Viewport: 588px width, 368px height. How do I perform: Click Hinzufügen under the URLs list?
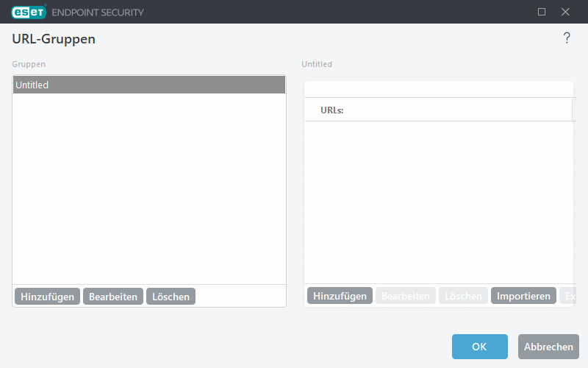pyautogui.click(x=340, y=296)
